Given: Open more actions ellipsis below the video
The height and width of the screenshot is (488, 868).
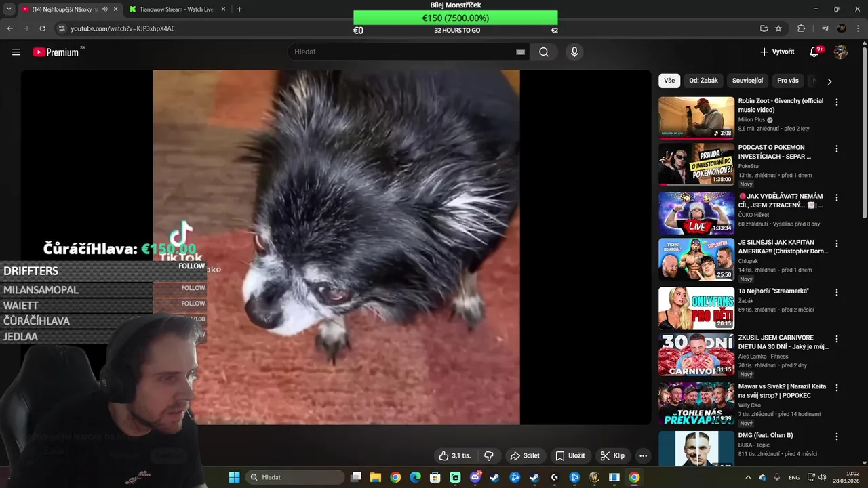Looking at the screenshot, I should (x=644, y=455).
